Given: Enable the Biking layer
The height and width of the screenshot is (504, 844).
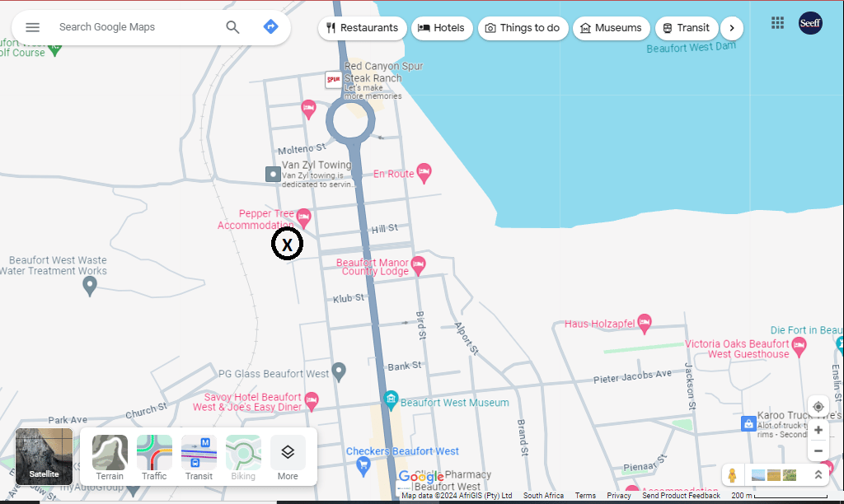Looking at the screenshot, I should [243, 457].
